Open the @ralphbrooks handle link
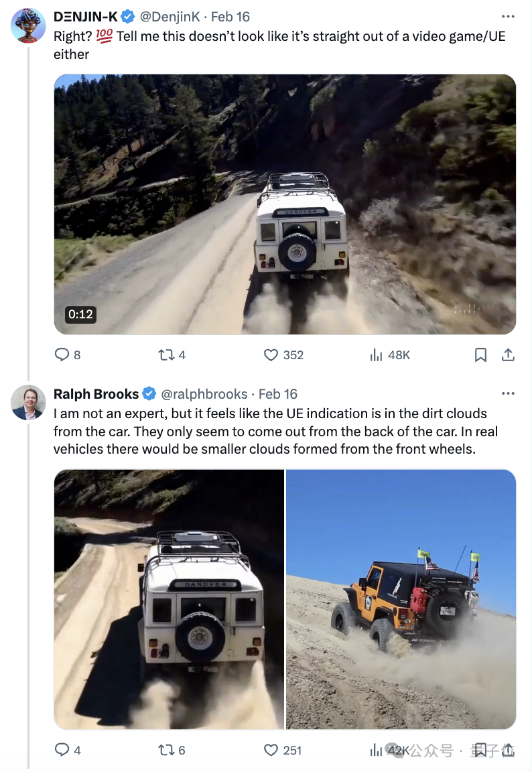This screenshot has width=532, height=772. pyautogui.click(x=204, y=394)
